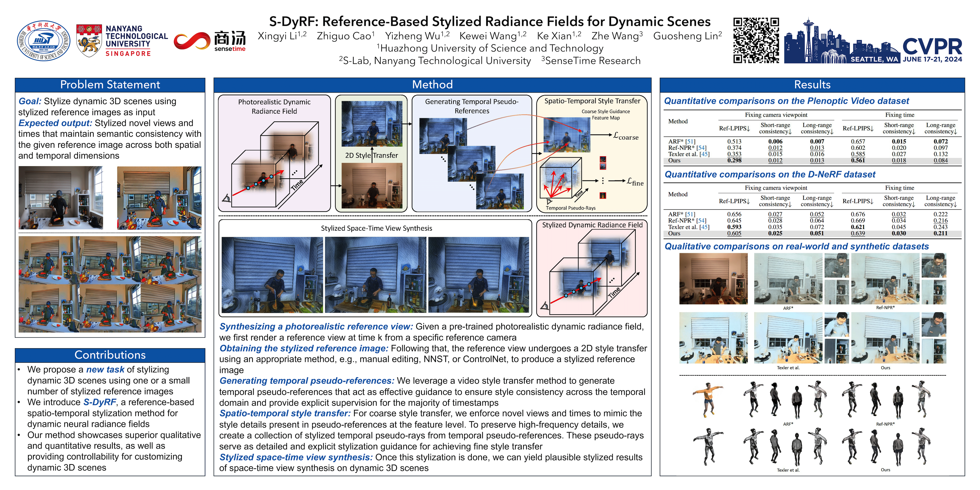Click the L-coarse loss symbol
Screen dimensions: 980x490
[x=626, y=136]
